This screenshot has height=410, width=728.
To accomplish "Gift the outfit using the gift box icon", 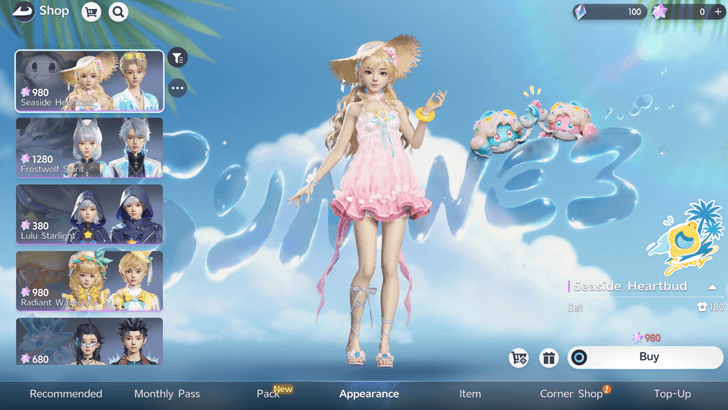I will click(x=548, y=358).
